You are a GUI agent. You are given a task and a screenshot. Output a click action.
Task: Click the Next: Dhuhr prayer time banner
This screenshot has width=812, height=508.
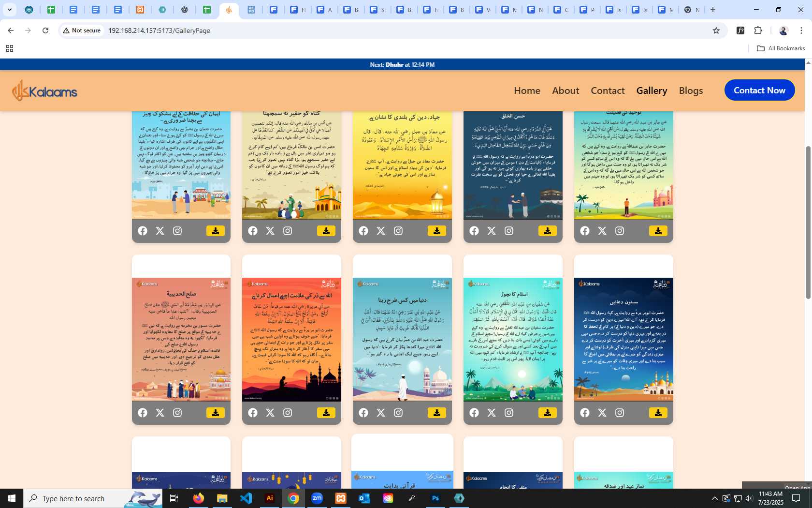(402, 64)
